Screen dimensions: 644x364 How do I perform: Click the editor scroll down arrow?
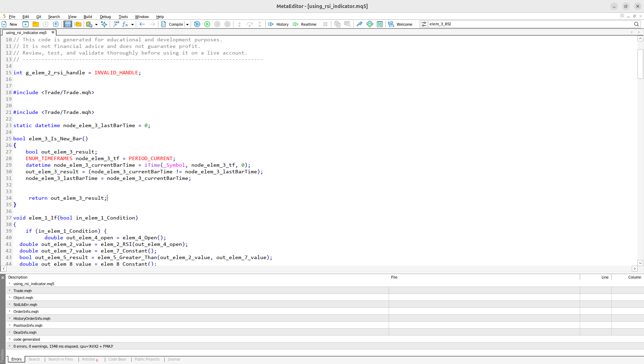point(640,263)
